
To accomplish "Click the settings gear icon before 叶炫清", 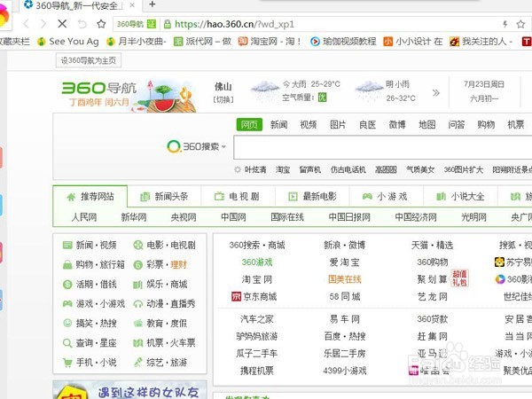I will (237, 169).
